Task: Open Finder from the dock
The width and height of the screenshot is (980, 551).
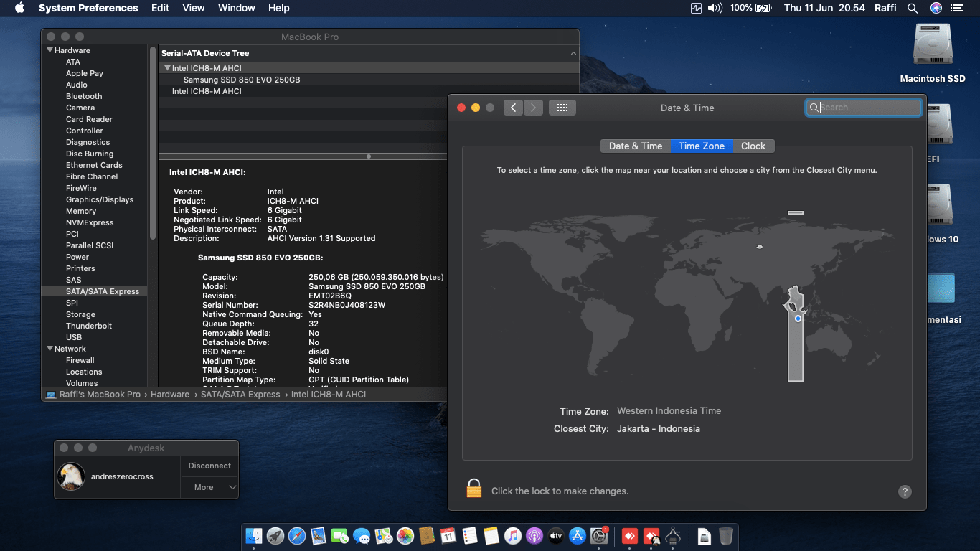Action: point(253,535)
